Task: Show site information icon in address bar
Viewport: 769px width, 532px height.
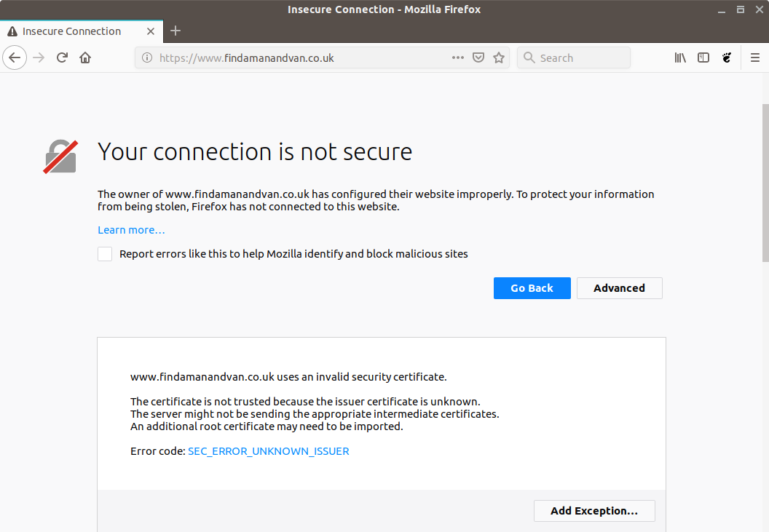Action: point(146,58)
